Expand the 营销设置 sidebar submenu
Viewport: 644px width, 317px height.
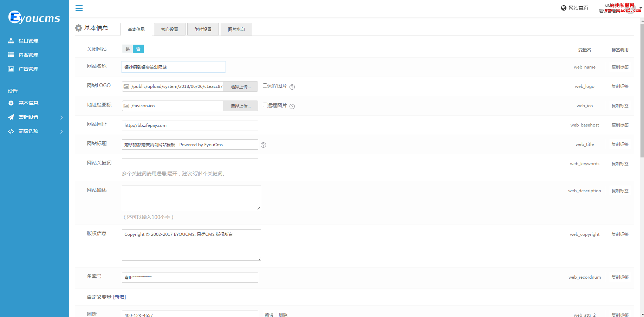(61, 117)
